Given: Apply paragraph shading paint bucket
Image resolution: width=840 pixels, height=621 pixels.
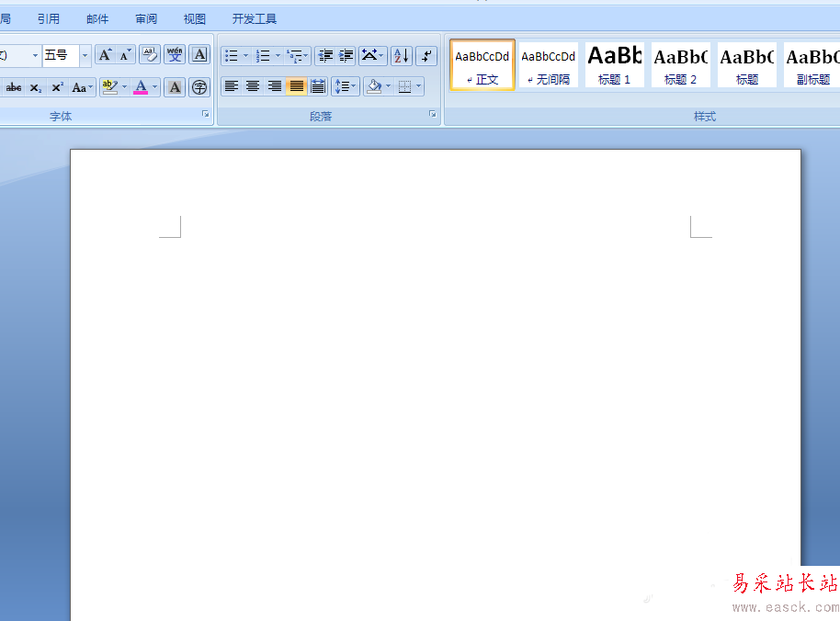Looking at the screenshot, I should pyautogui.click(x=374, y=86).
